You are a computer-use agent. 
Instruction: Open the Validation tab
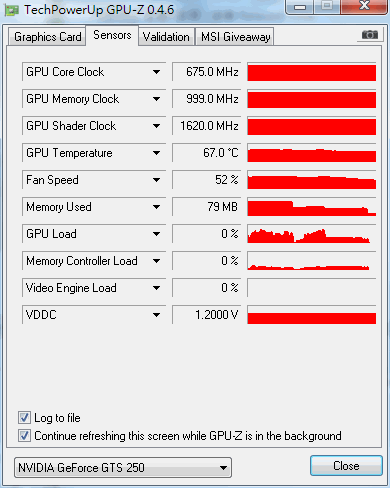pos(166,37)
